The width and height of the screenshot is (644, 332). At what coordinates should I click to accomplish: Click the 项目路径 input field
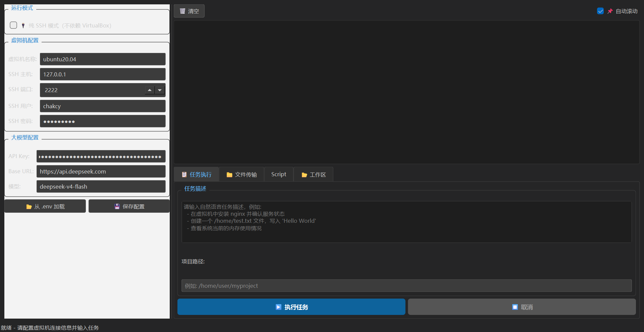407,286
